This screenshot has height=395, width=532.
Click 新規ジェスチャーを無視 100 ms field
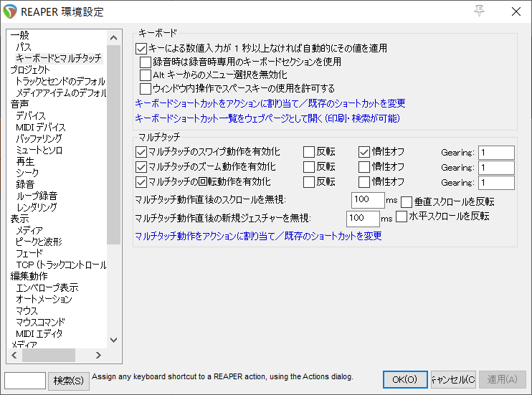tap(363, 218)
